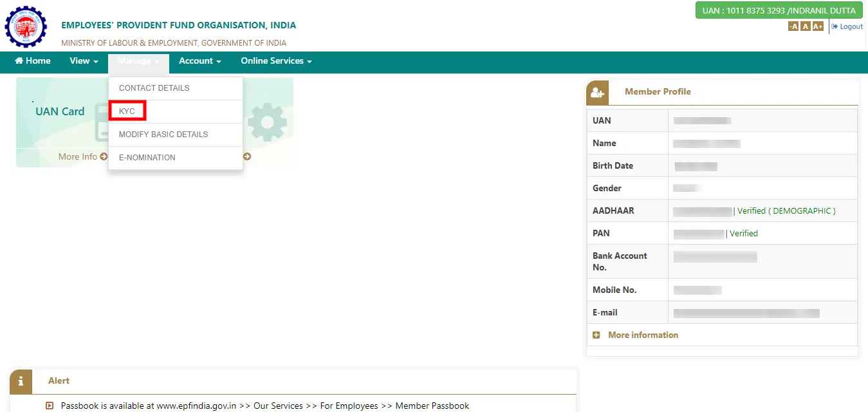
Task: Open the Online Services dropdown
Action: (276, 61)
